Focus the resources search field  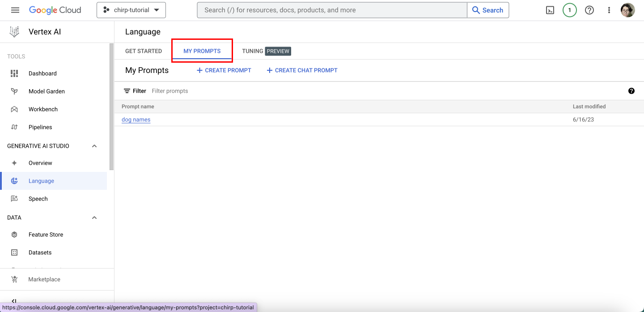(332, 10)
